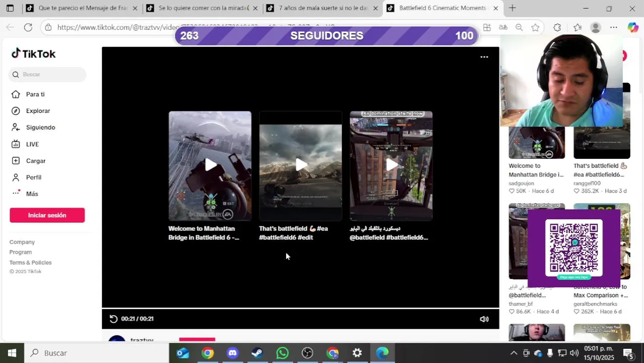Switch to the Edge taskbar icon
644x363 pixels.
point(382,353)
